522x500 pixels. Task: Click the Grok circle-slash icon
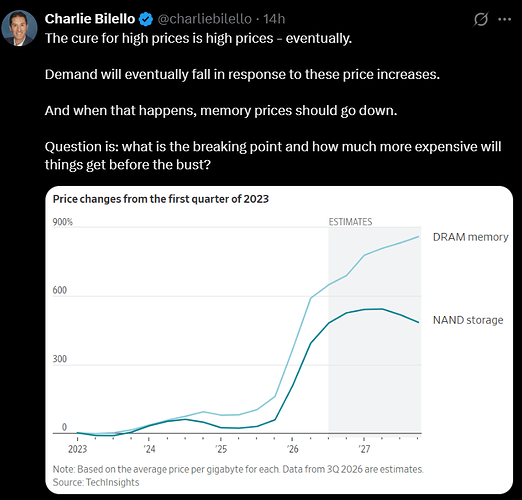point(481,19)
